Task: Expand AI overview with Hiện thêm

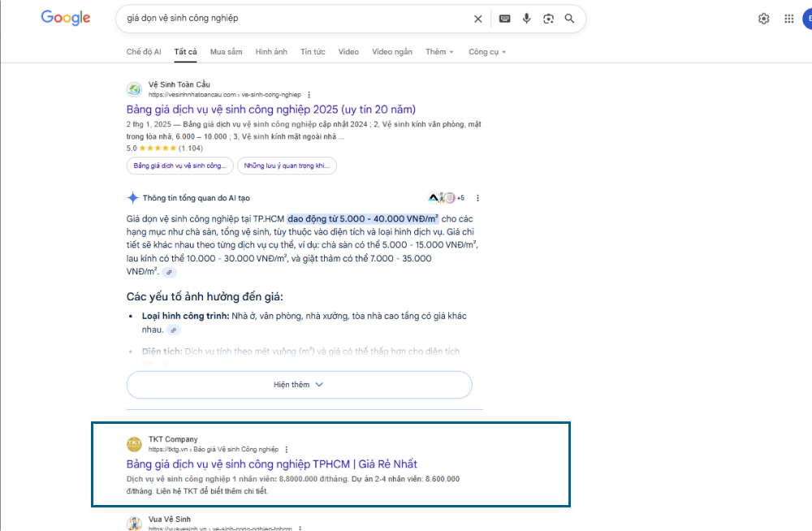Action: coord(299,385)
